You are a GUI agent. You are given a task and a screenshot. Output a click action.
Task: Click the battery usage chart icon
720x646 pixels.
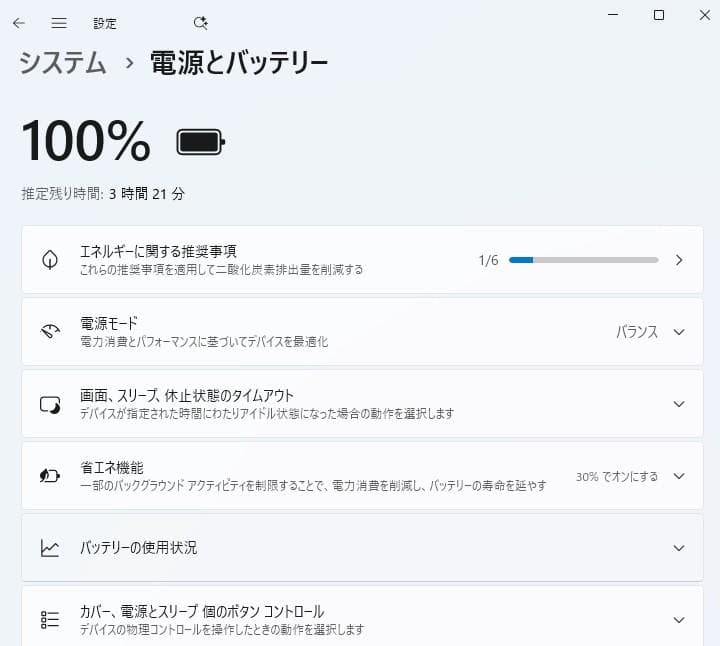pos(50,548)
